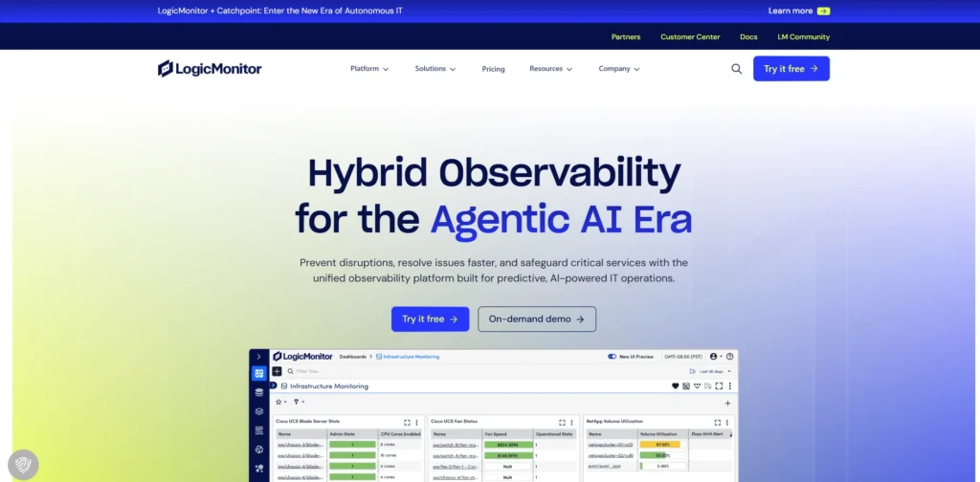Open the Company menu in the navigation bar
980x482 pixels.
click(x=618, y=69)
